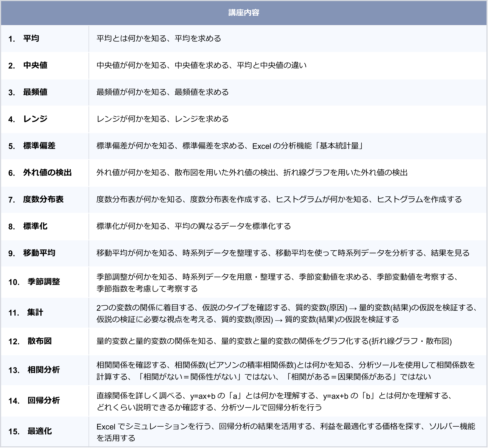Viewport: 488px width, 448px height.
Task: Click the 講座内容 table header
Action: tap(244, 13)
